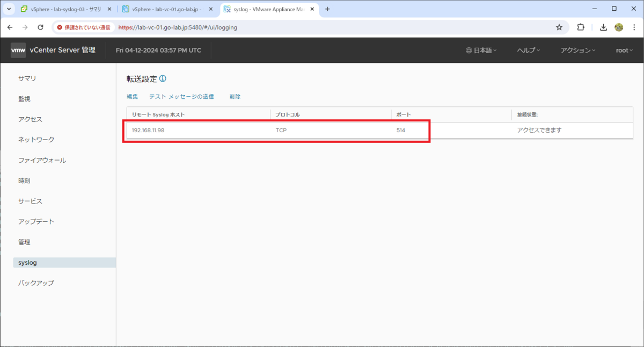Viewport: 644px width, 347px height.
Task: Close the lab-syslog-03 browser tab
Action: [x=109, y=9]
